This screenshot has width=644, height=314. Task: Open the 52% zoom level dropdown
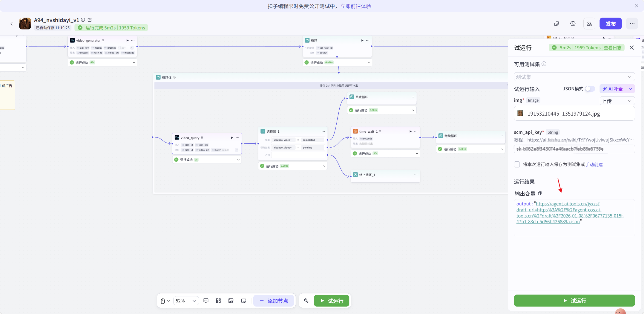pyautogui.click(x=186, y=301)
